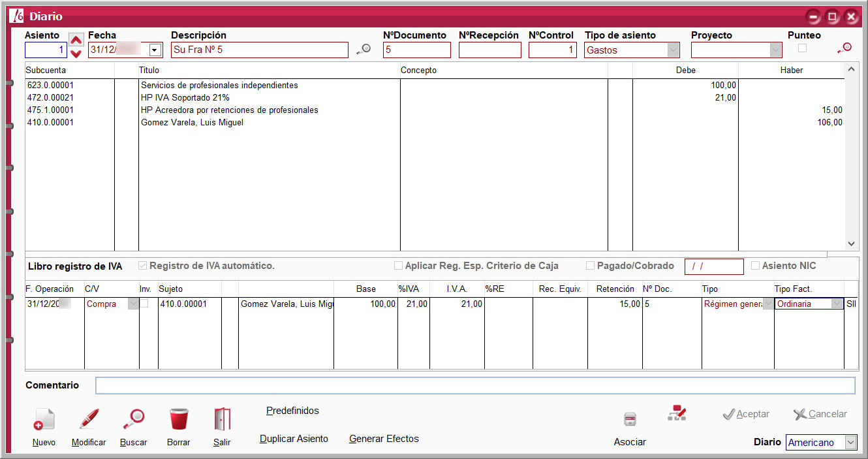Click the Predefinidos button

pos(292,411)
